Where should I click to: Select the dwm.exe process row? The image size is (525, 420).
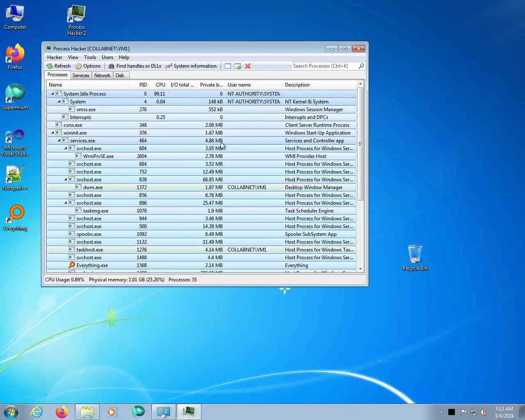201,187
